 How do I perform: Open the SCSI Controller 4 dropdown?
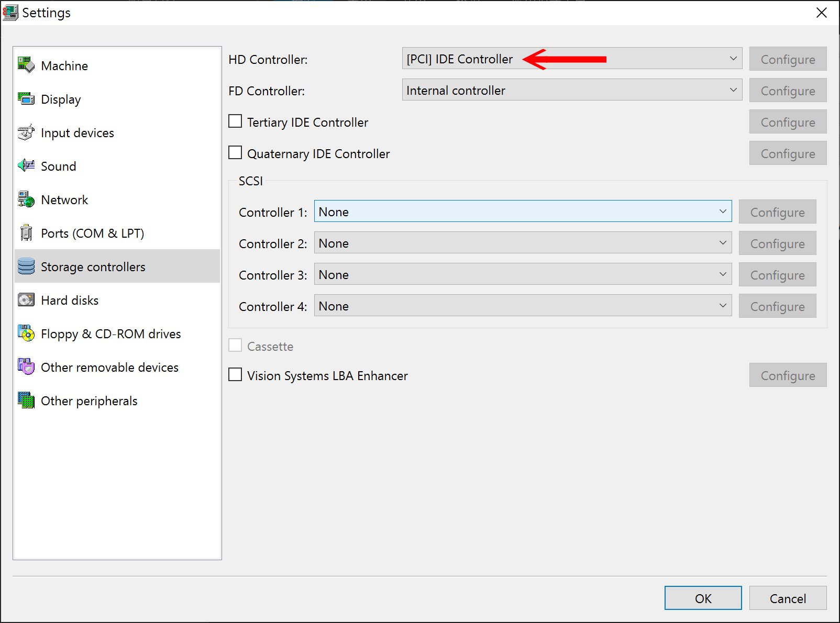click(x=522, y=306)
